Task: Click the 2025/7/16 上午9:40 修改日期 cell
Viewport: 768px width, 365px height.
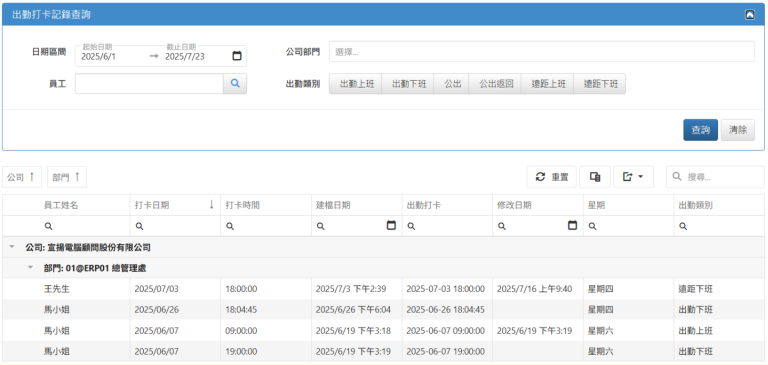Action: (538, 289)
